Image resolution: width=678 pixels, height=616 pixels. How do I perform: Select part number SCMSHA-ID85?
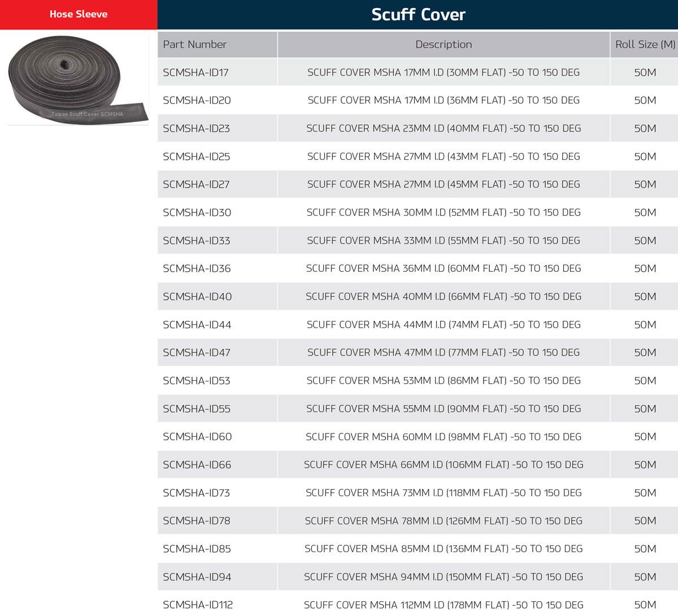(197, 549)
